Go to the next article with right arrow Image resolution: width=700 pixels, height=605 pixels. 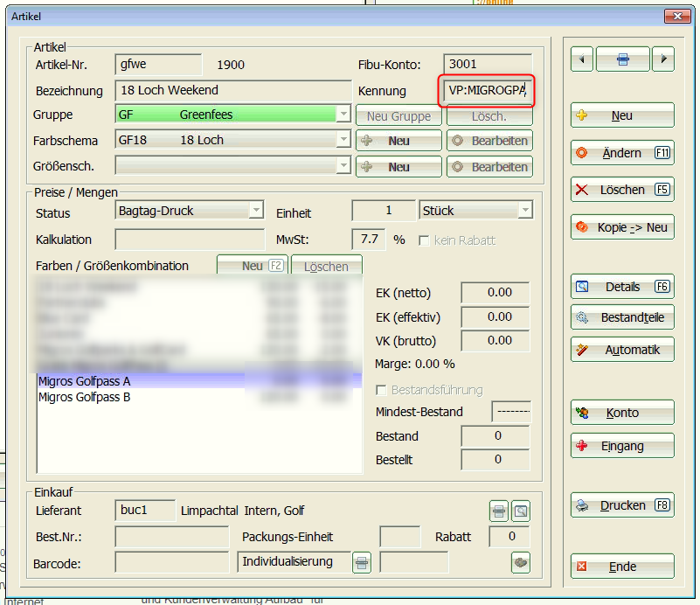click(663, 59)
